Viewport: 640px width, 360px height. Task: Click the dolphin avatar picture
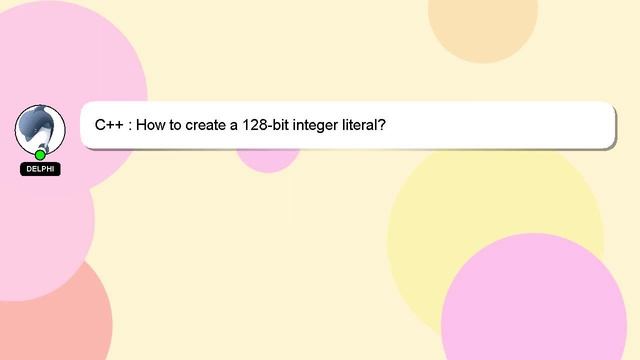40,130
